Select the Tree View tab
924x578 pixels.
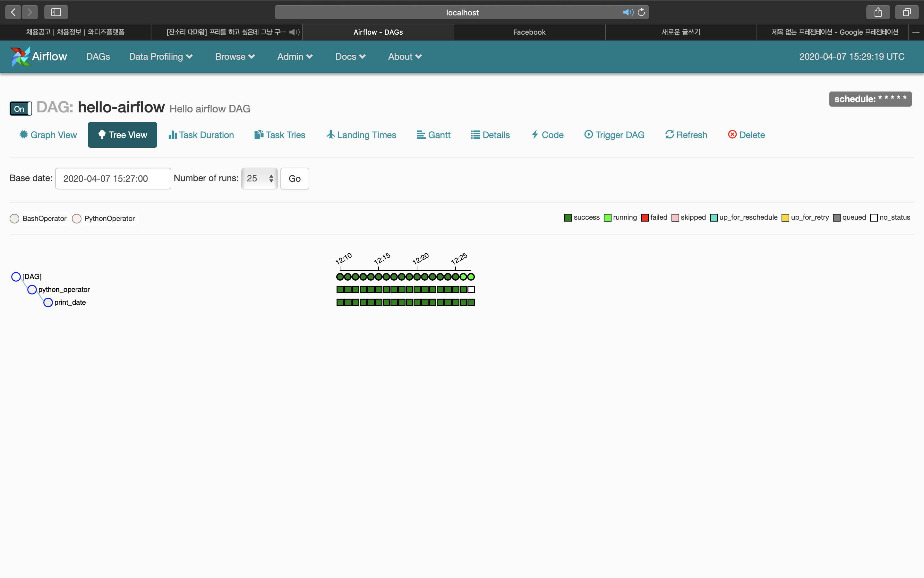[x=122, y=135]
